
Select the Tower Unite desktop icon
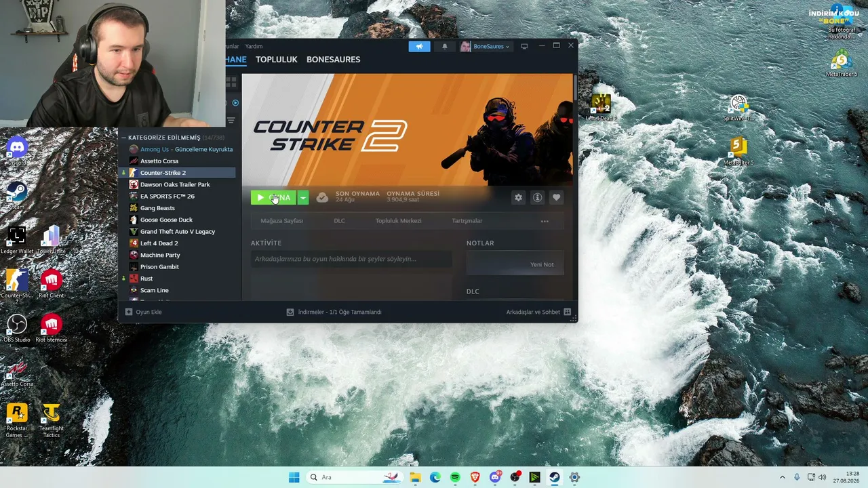(52, 240)
